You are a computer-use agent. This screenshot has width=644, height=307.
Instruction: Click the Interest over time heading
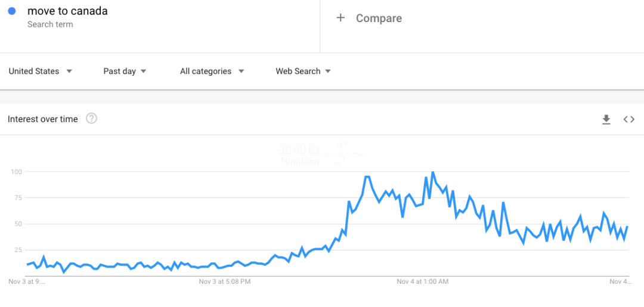pyautogui.click(x=43, y=119)
